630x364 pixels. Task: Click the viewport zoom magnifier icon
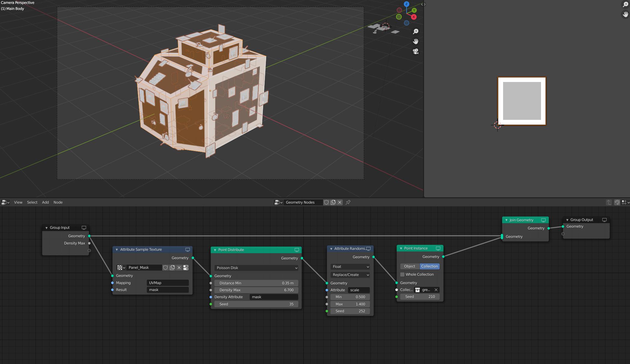pos(416,32)
